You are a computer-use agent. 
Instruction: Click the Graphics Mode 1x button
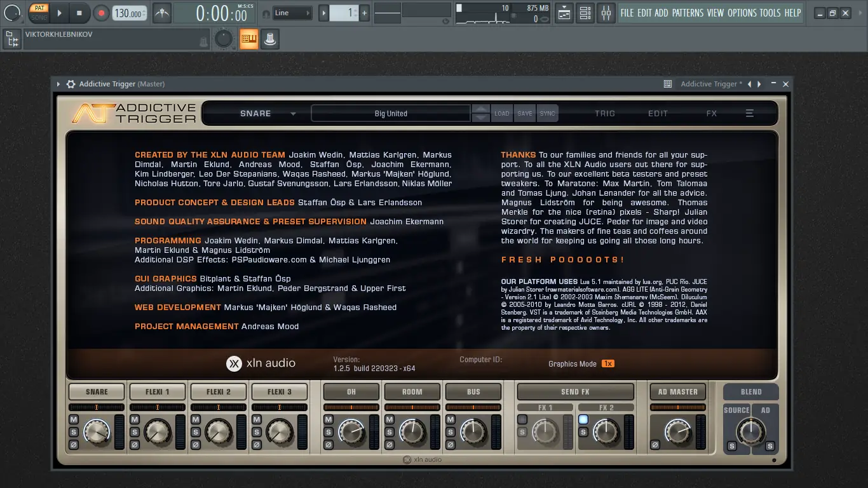(x=607, y=363)
